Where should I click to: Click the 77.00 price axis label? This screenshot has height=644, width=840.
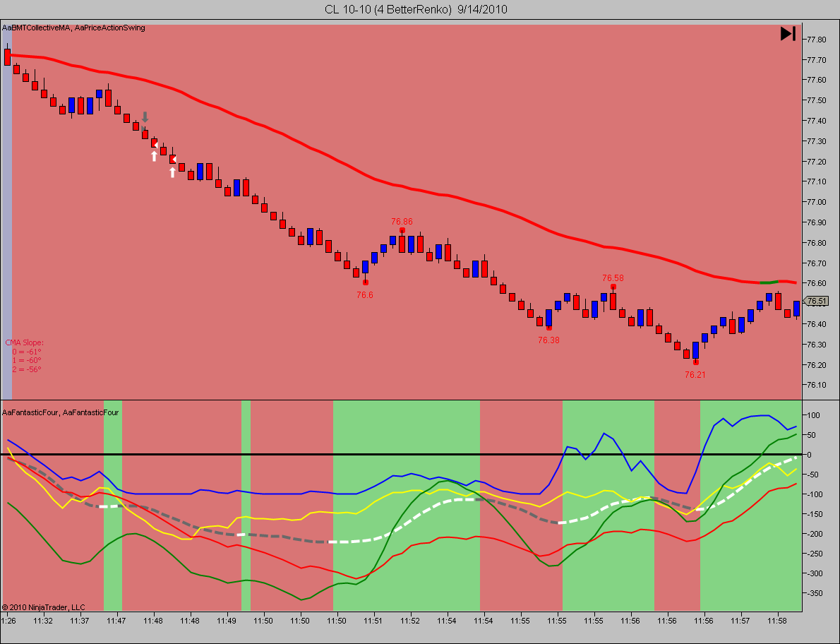(x=816, y=202)
